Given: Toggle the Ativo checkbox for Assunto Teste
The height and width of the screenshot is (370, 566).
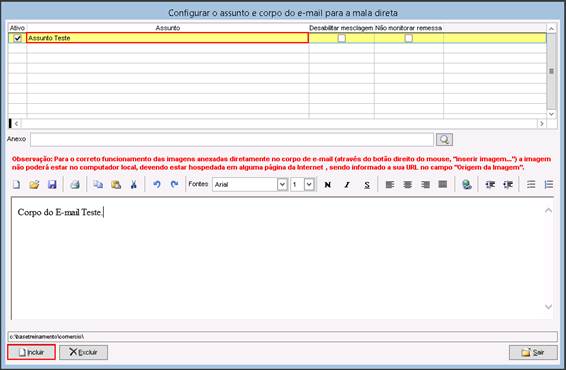Looking at the screenshot, I should click(x=17, y=38).
